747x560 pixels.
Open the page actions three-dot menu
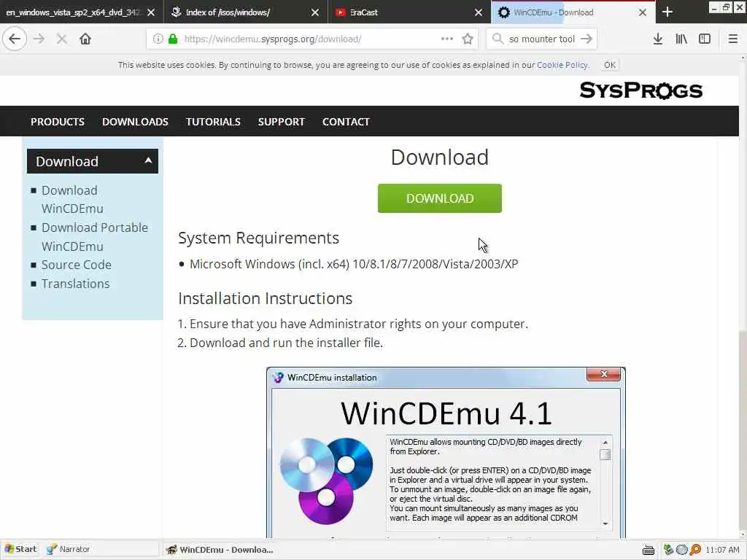click(x=447, y=39)
